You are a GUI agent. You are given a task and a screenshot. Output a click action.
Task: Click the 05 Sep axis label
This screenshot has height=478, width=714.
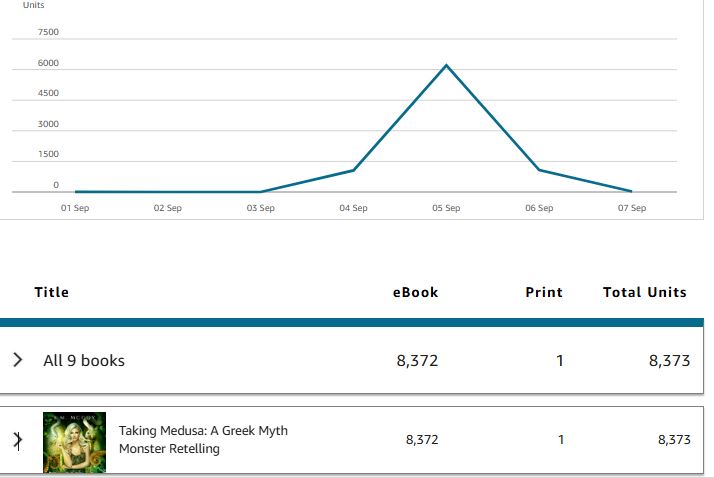coord(446,208)
